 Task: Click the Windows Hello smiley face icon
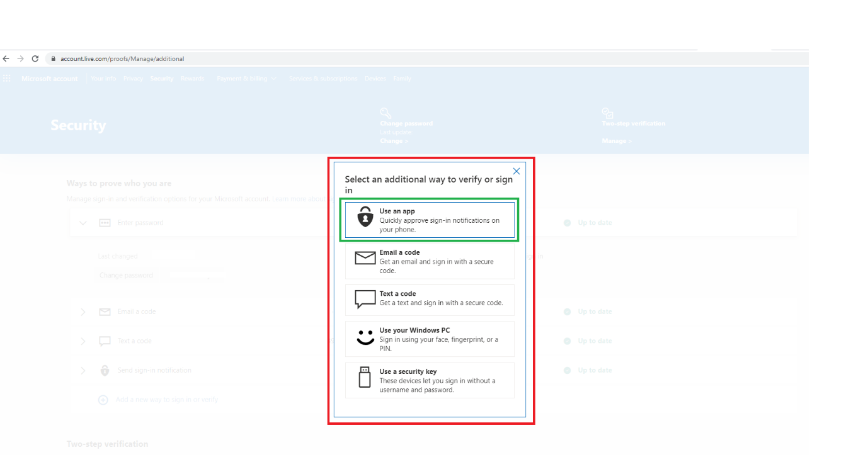pyautogui.click(x=365, y=337)
